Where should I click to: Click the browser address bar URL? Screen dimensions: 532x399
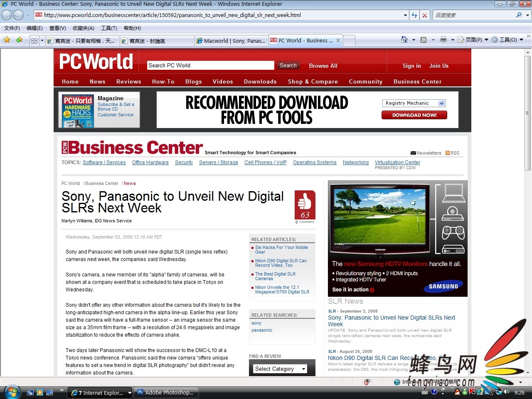[172, 15]
